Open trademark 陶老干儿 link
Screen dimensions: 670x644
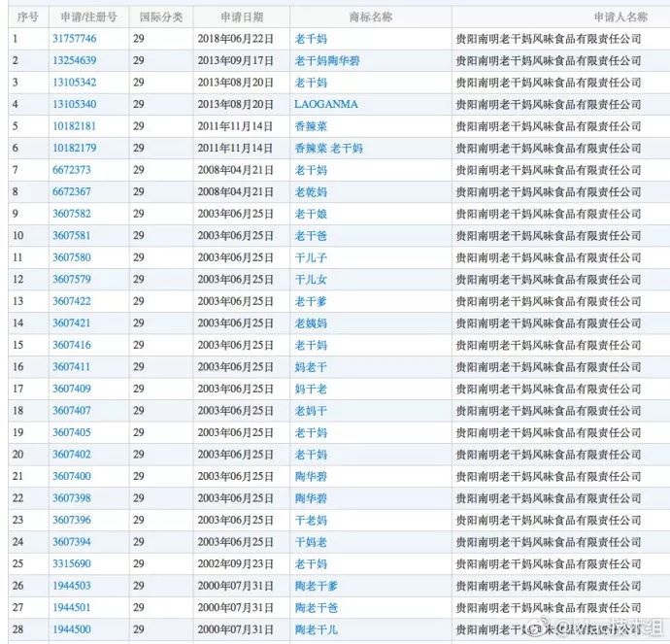point(317,629)
